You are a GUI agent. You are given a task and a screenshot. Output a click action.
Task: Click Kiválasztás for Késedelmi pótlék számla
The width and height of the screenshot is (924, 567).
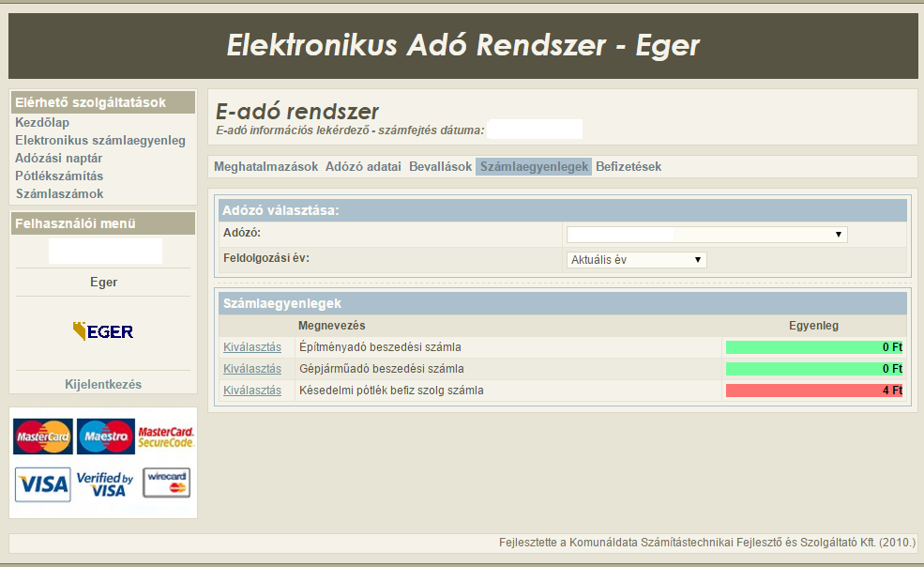click(x=252, y=391)
